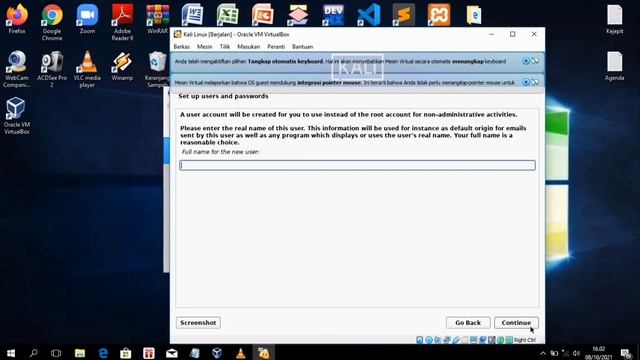The width and height of the screenshot is (640, 360).
Task: Click the clock and date on the taskbar
Action: (x=598, y=353)
